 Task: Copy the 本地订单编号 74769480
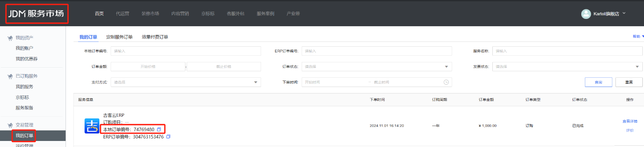[159, 130]
